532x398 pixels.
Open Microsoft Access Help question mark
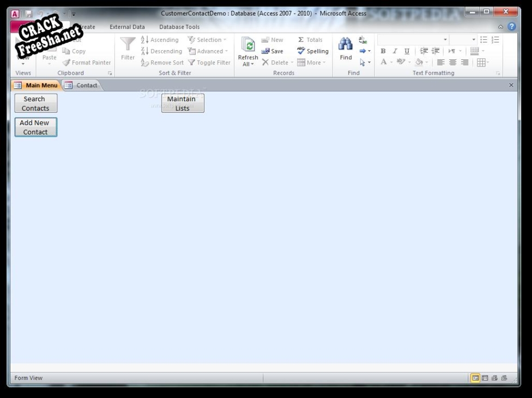511,27
